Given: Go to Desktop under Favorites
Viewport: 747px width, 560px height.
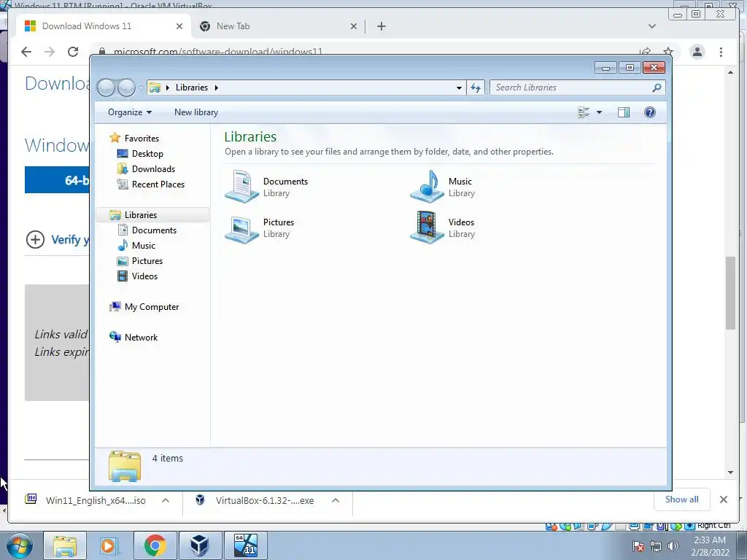Looking at the screenshot, I should [x=147, y=153].
